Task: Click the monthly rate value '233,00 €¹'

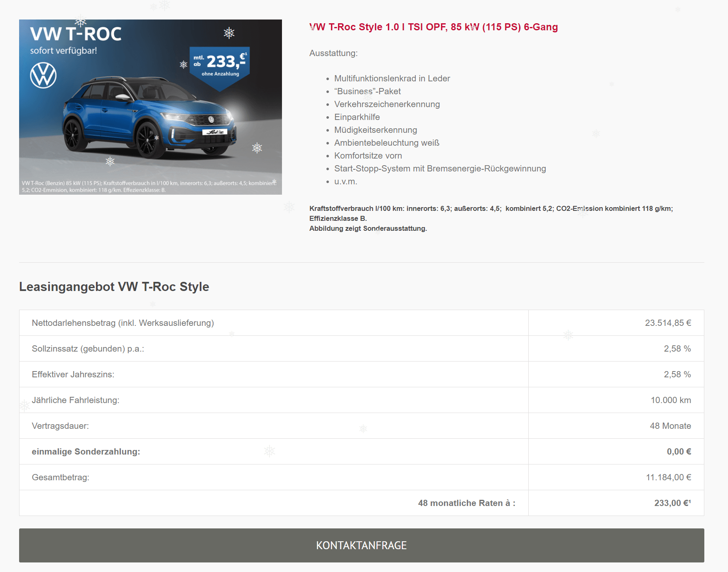Action: [673, 503]
